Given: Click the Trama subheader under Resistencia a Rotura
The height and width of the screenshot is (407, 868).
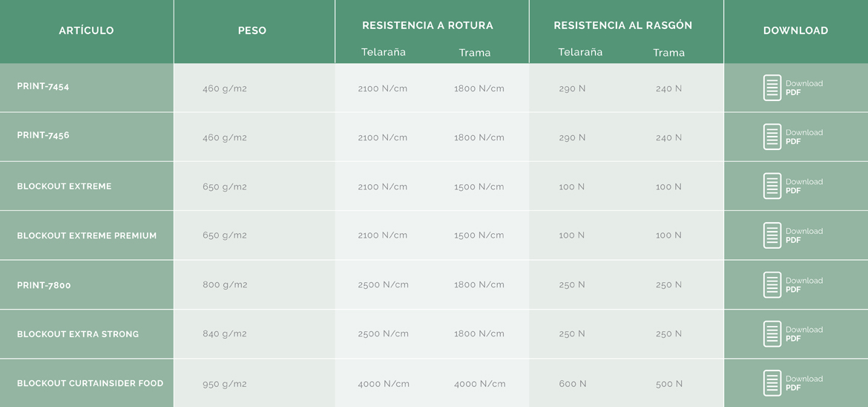Looking at the screenshot, I should tap(474, 53).
